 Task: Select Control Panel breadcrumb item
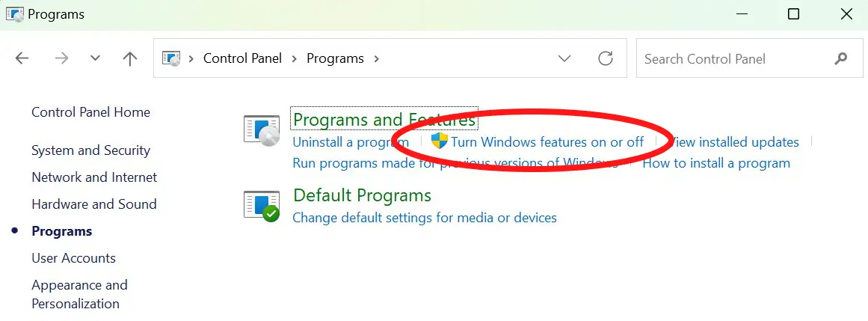click(242, 58)
